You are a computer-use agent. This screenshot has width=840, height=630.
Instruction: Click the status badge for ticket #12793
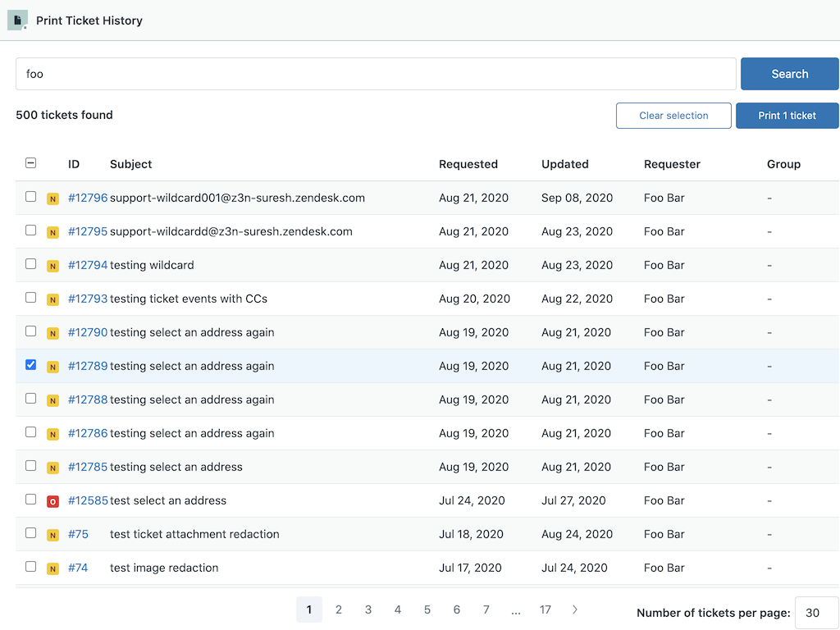[52, 299]
